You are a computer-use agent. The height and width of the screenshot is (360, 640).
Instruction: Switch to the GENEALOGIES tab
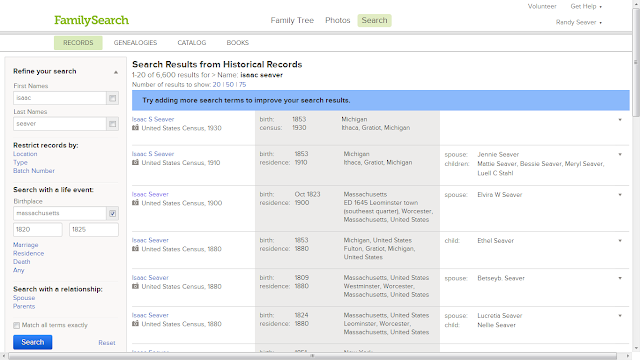tap(135, 42)
